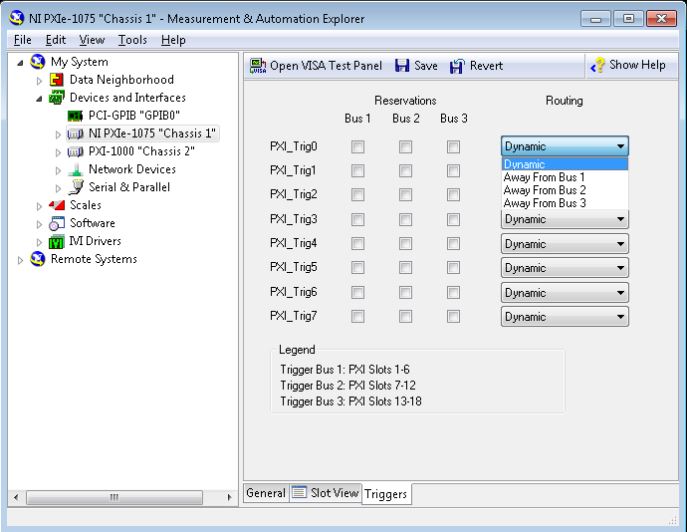The height and width of the screenshot is (532, 687).
Task: Choose Away From Bus 2 option
Action: [x=565, y=190]
